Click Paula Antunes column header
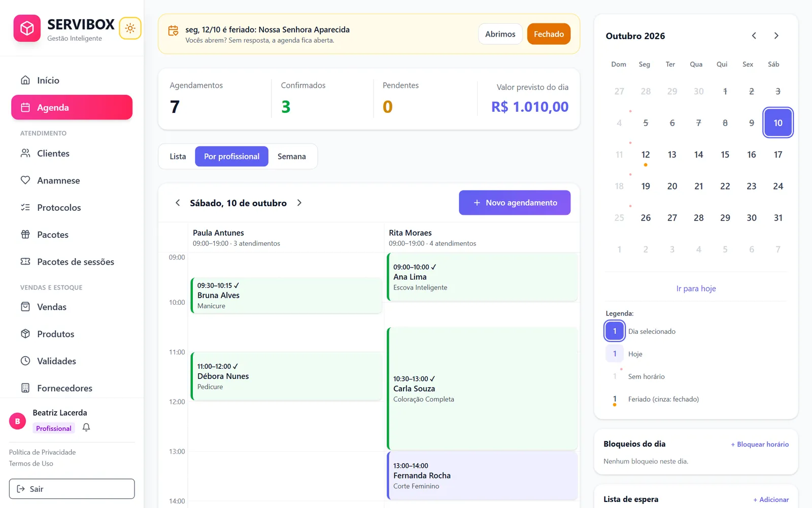This screenshot has width=812, height=508. point(286,238)
